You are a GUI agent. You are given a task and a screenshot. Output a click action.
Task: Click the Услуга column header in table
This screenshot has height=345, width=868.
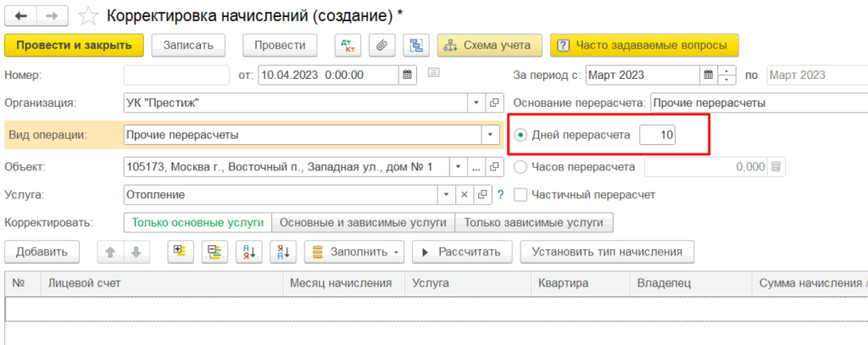[468, 283]
